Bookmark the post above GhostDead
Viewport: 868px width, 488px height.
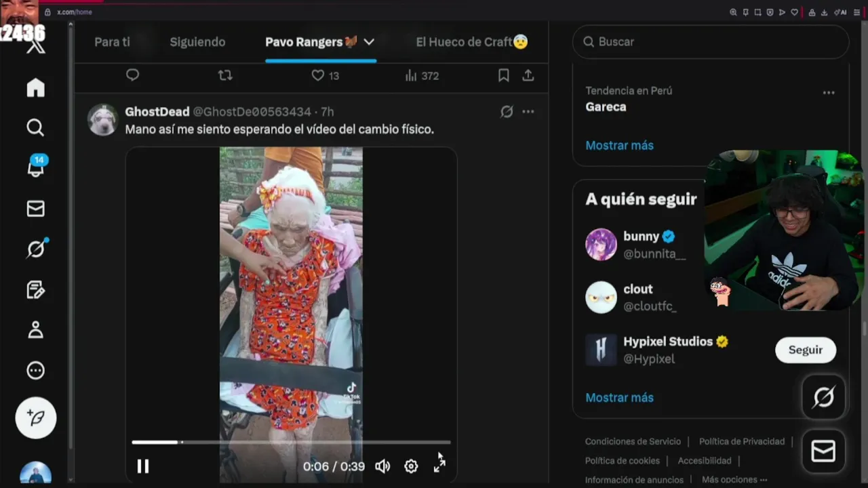(503, 75)
